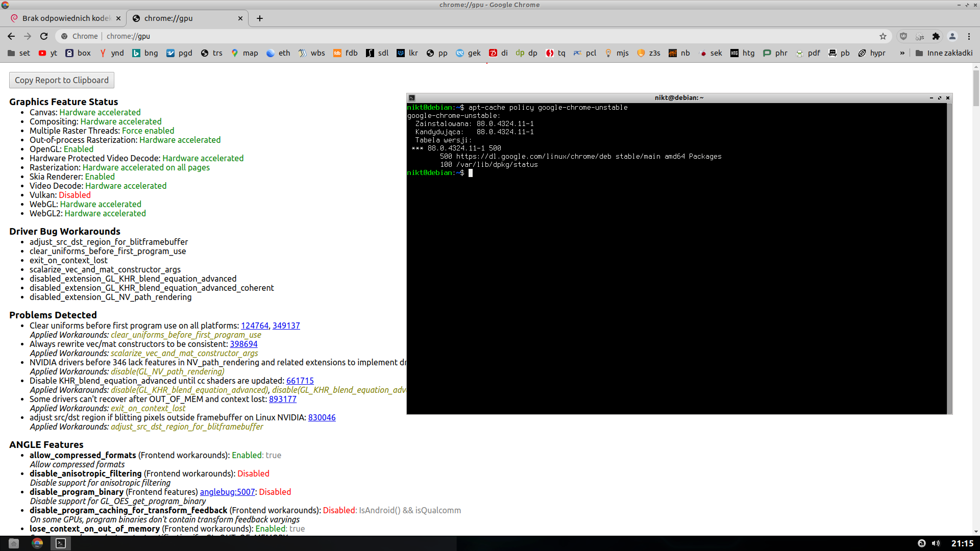Click the terminal window's scrollbar
The width and height of the screenshot is (980, 551).
(949, 259)
